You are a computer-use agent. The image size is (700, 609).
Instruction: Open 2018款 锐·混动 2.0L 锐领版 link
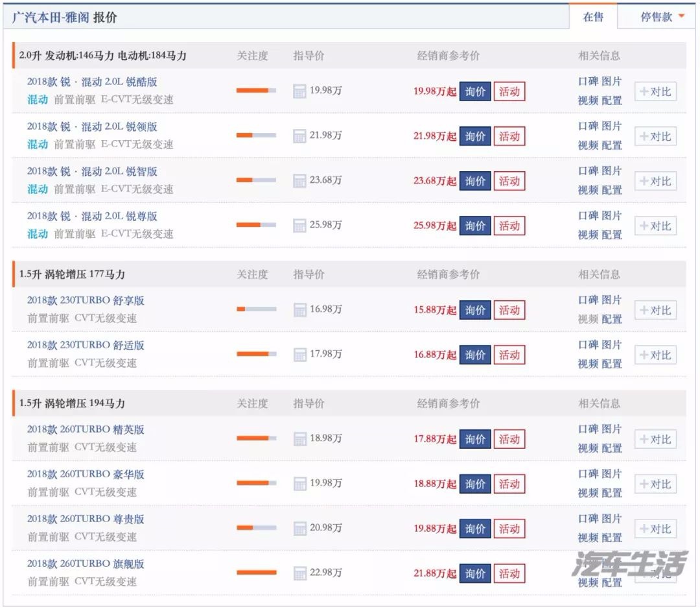click(x=92, y=126)
